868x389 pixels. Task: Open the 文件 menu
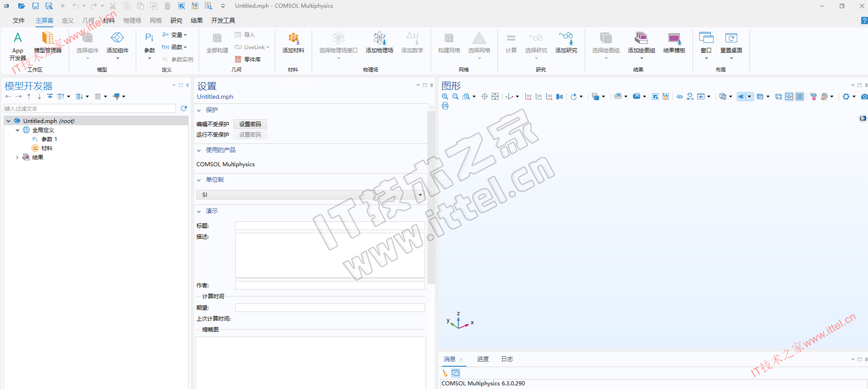tap(19, 20)
